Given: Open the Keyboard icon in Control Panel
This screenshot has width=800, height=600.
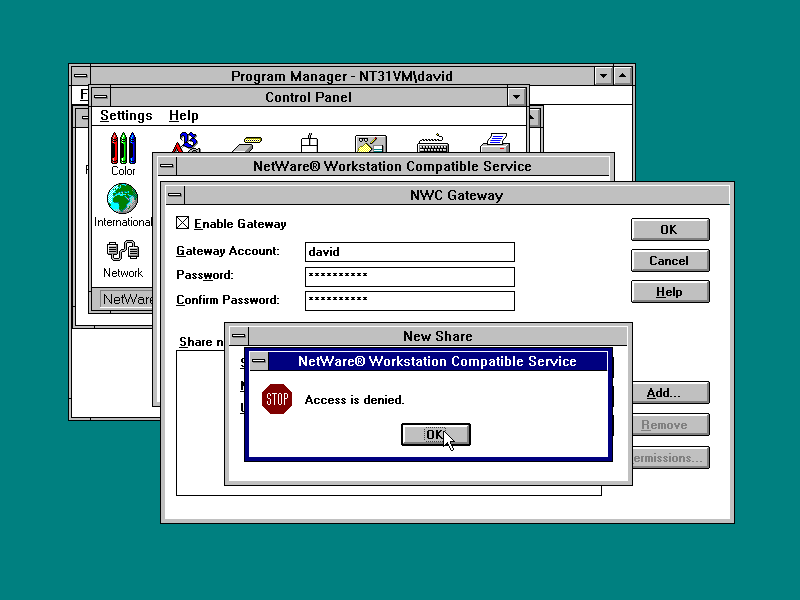Looking at the screenshot, I should [x=433, y=143].
